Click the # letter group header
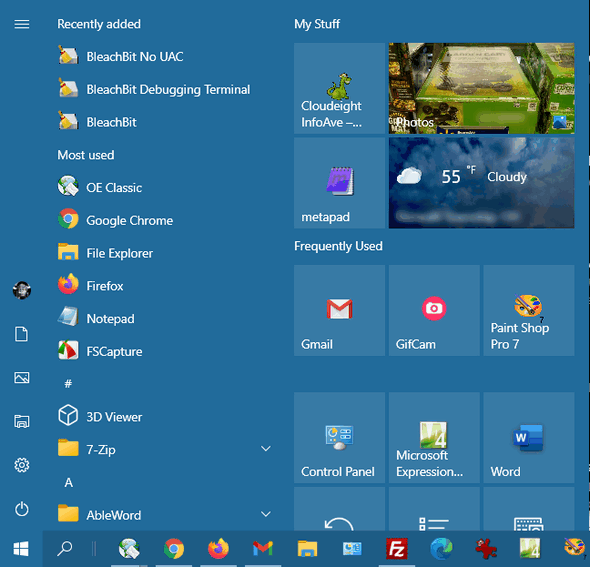 tap(68, 384)
